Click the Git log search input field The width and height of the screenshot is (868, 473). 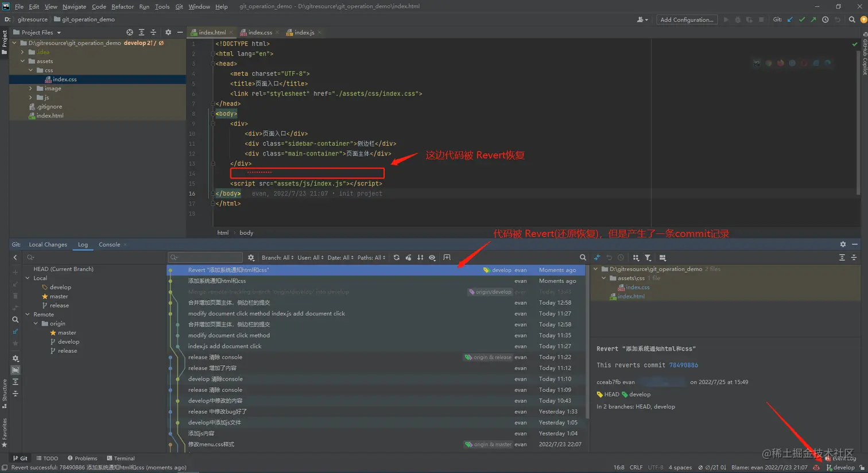point(205,258)
